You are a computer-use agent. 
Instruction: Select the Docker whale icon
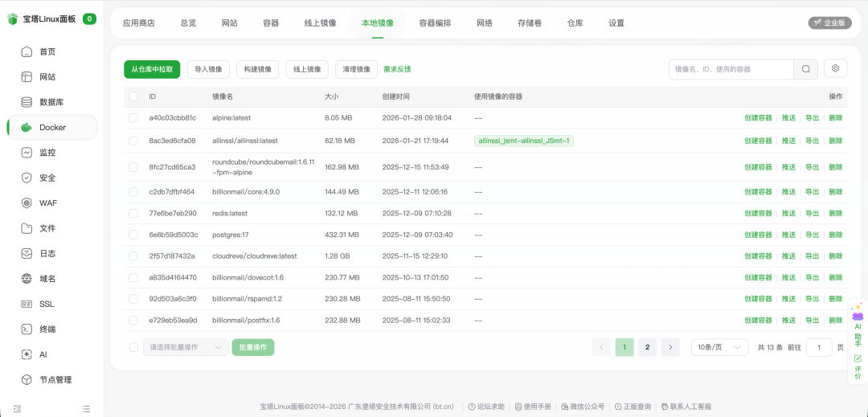pyautogui.click(x=27, y=127)
